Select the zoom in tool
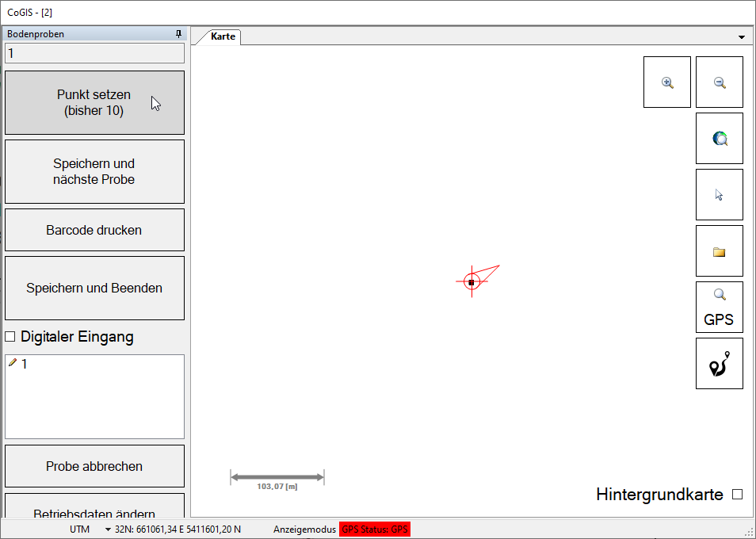Image resolution: width=756 pixels, height=539 pixels. click(x=666, y=82)
